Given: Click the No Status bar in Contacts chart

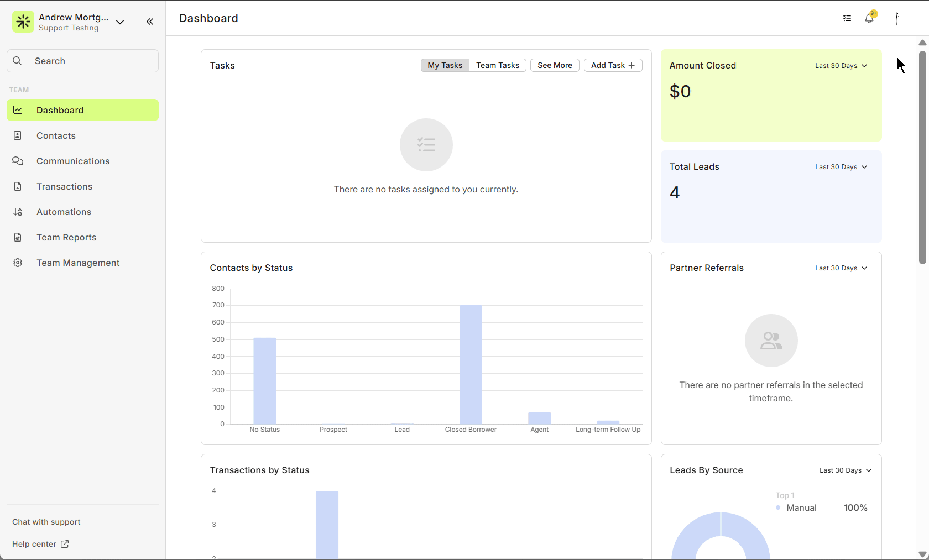Looking at the screenshot, I should pos(265,381).
